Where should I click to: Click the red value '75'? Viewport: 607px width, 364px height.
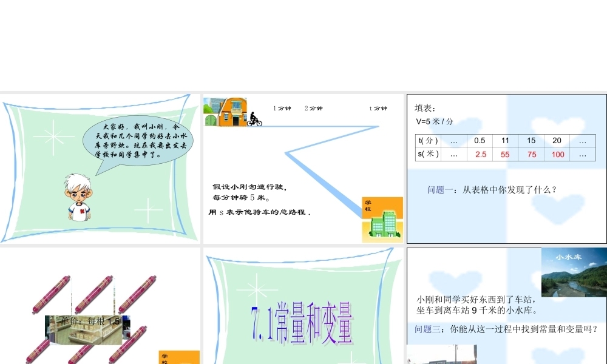tap(532, 154)
